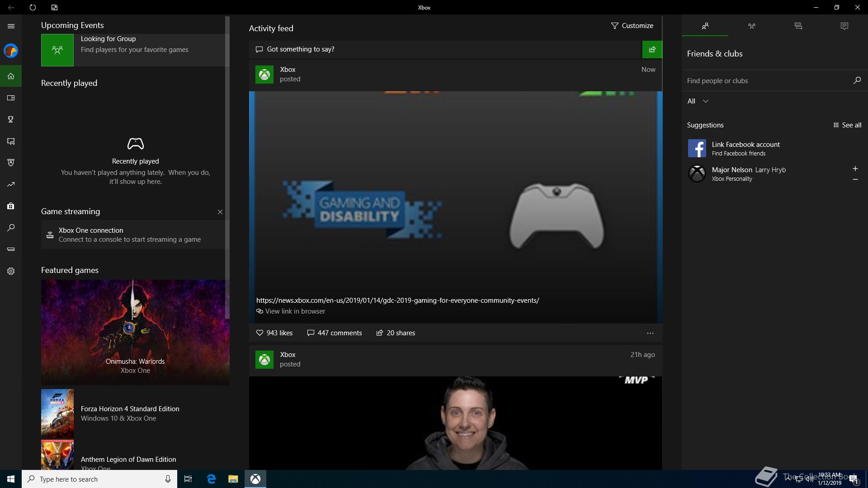868x488 pixels.
Task: Open the hamburger menu in left sidebar
Action: (11, 26)
